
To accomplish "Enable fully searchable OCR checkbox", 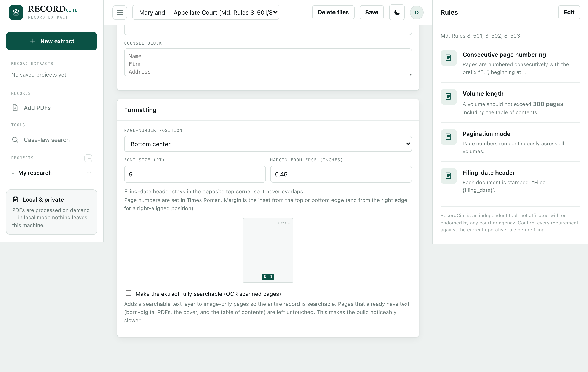I will coord(129,293).
